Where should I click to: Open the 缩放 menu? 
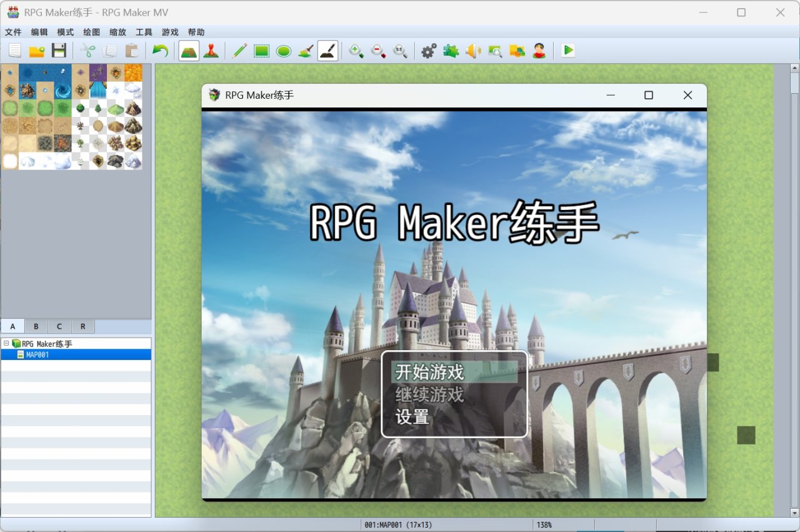(117, 32)
